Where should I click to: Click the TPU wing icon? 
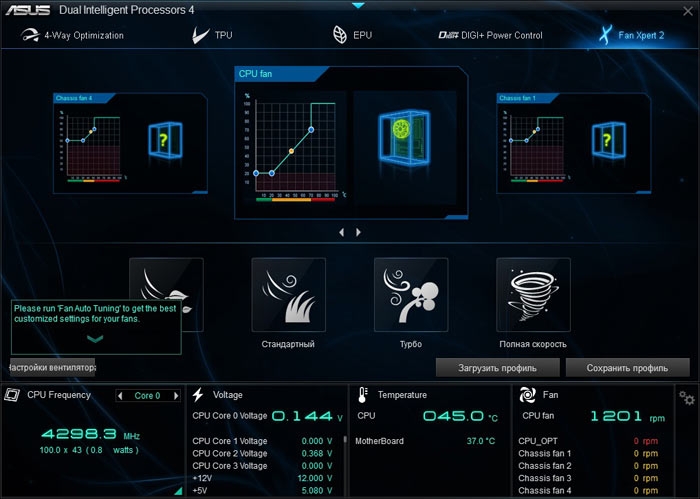click(x=200, y=35)
